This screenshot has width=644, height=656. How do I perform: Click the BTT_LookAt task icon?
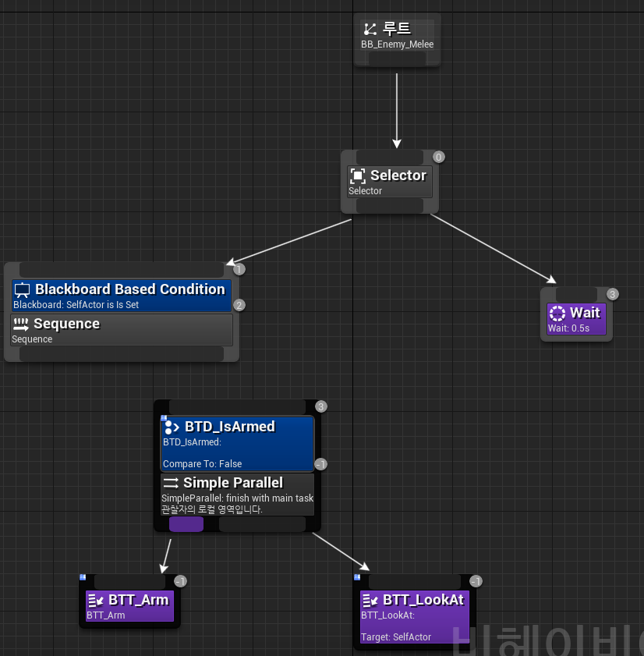pyautogui.click(x=370, y=601)
